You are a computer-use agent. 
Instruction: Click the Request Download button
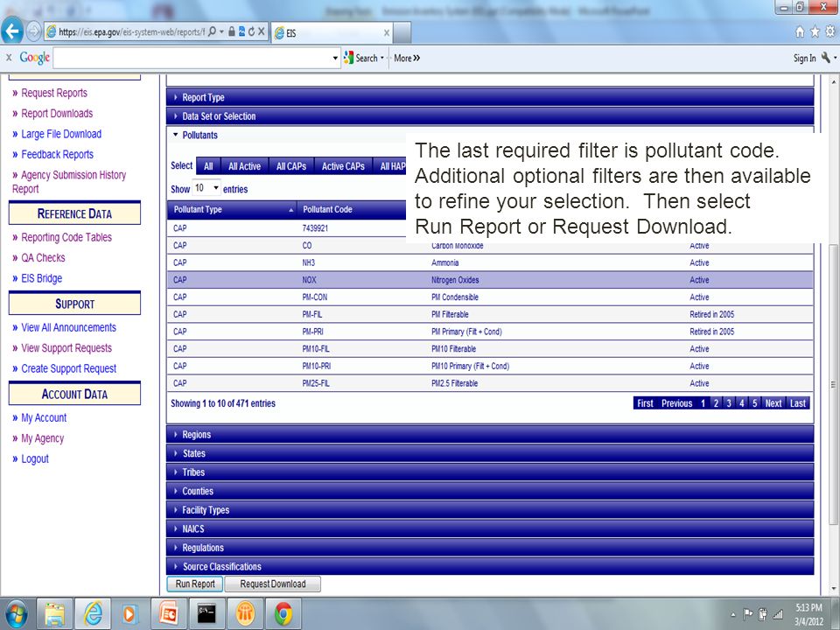273,584
